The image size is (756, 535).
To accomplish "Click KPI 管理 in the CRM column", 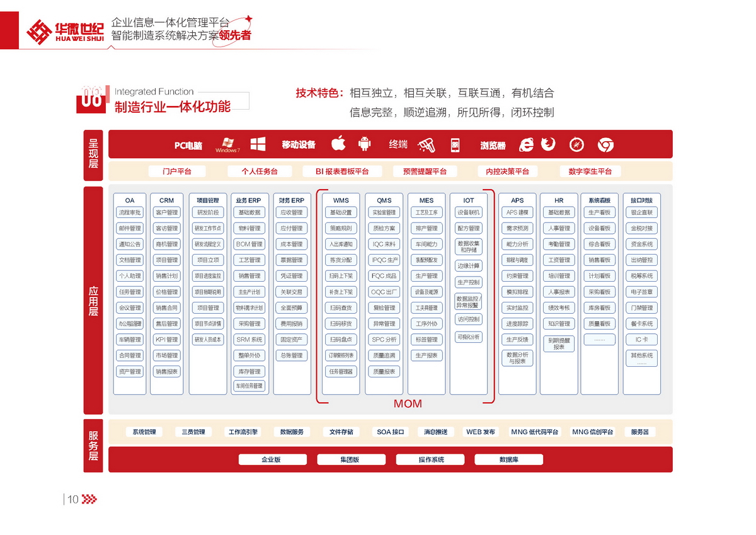I will point(166,340).
